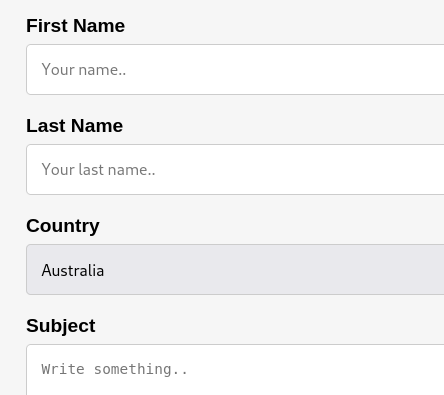Click the Country label text
The image size is (444, 395).
pyautogui.click(x=63, y=226)
